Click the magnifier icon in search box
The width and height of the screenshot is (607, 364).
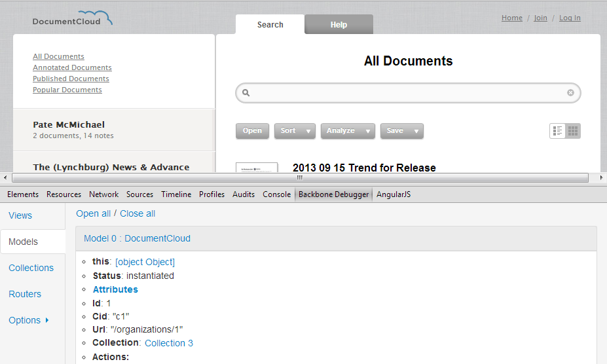pyautogui.click(x=246, y=92)
